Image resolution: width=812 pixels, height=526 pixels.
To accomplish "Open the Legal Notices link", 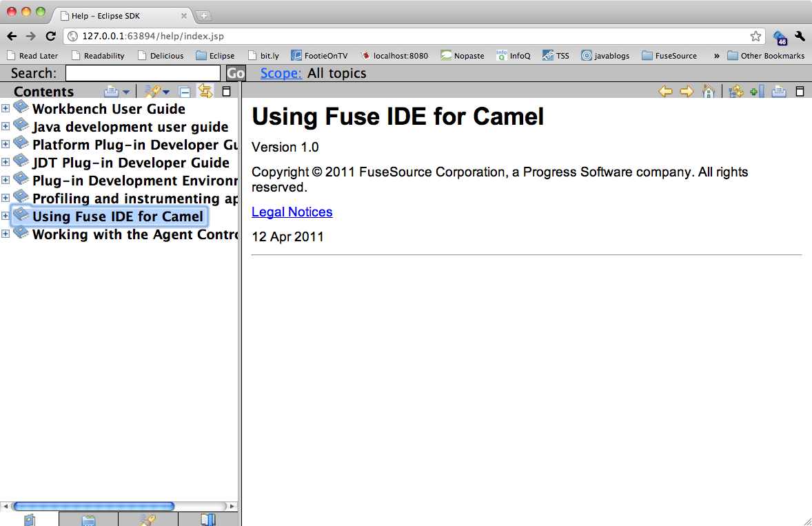I will pyautogui.click(x=292, y=212).
